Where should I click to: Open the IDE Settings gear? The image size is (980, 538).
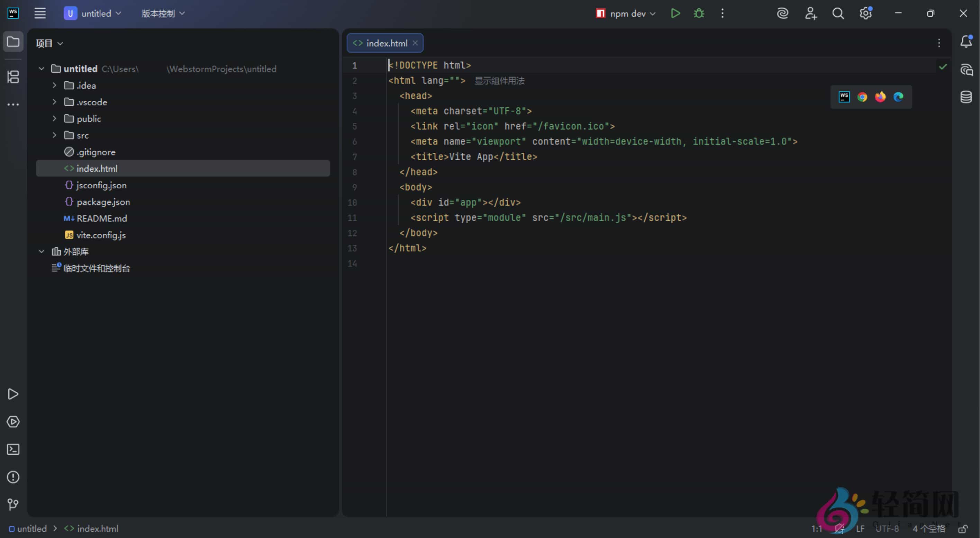(865, 13)
